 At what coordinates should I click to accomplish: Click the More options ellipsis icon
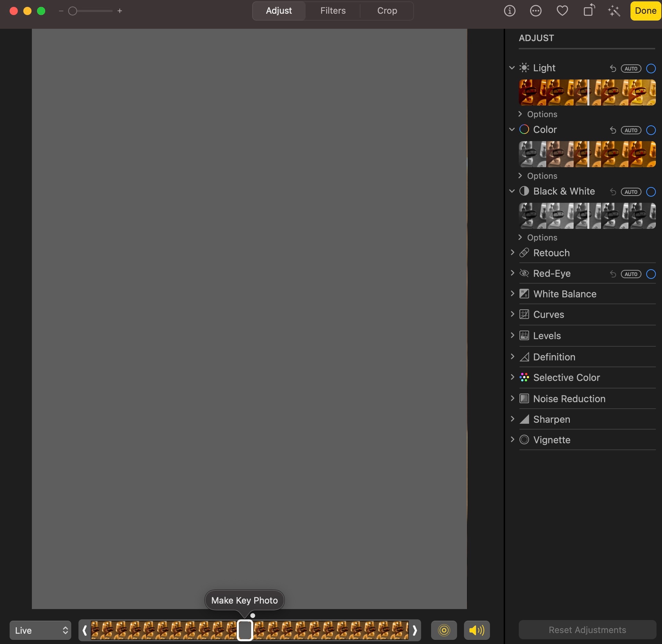[536, 11]
